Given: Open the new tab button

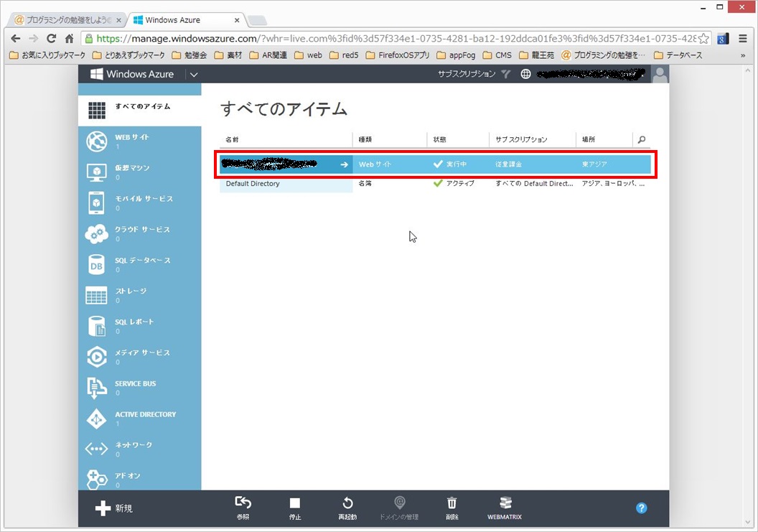Looking at the screenshot, I should pos(257,20).
